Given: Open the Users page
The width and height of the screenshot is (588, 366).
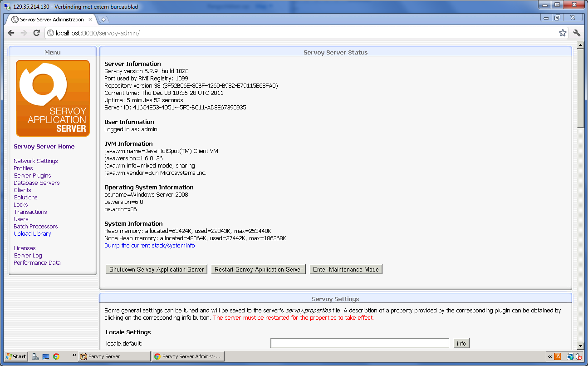Looking at the screenshot, I should click(21, 219).
